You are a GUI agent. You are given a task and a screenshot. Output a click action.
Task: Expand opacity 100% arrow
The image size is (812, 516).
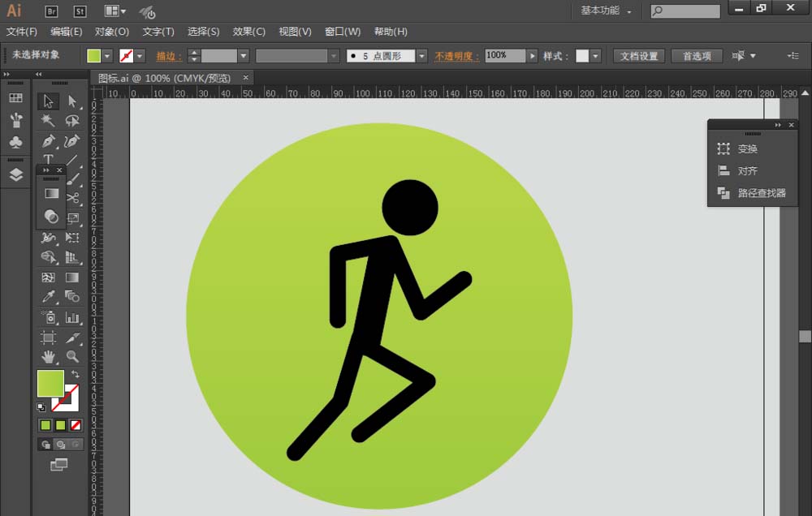point(532,56)
